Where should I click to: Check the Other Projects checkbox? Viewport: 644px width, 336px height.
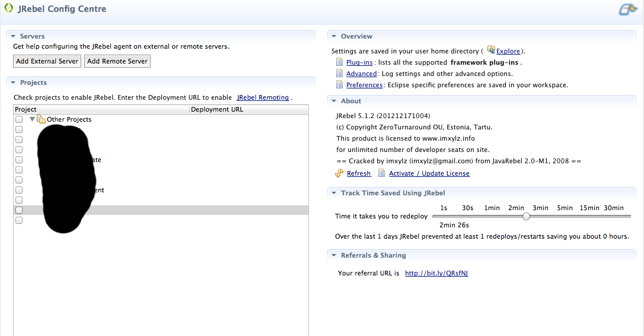pos(19,119)
